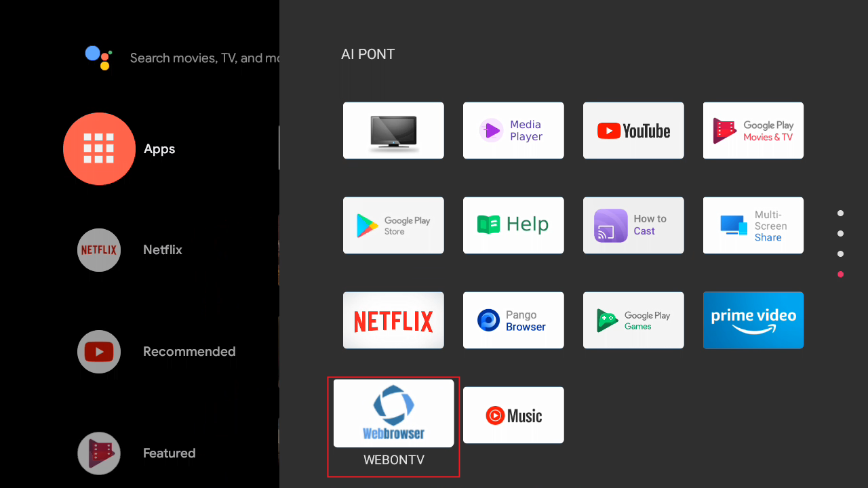Launch Multi-Screen Share
The height and width of the screenshot is (488, 868).
(753, 226)
